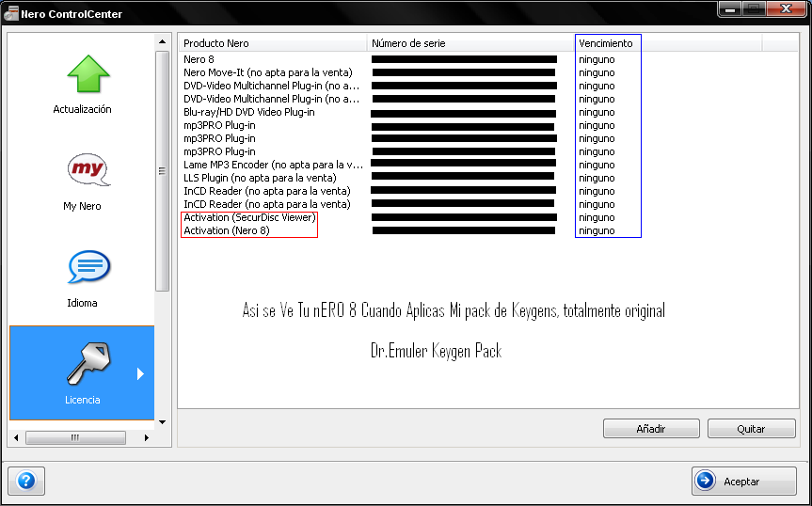The width and height of the screenshot is (812, 506).
Task: Click the Nero ControlCenter title bar icon
Action: (12, 14)
